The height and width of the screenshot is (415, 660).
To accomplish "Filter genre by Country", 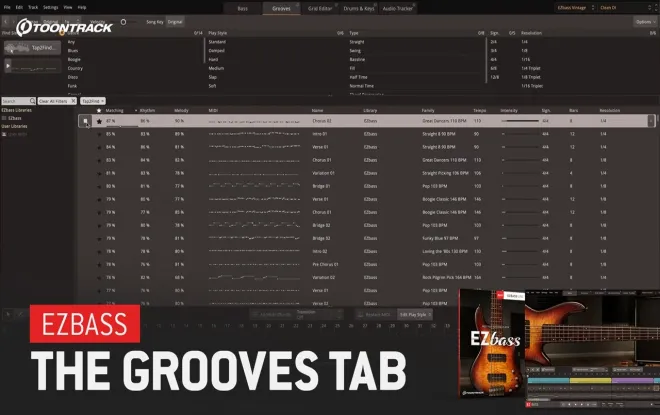I will click(75, 68).
